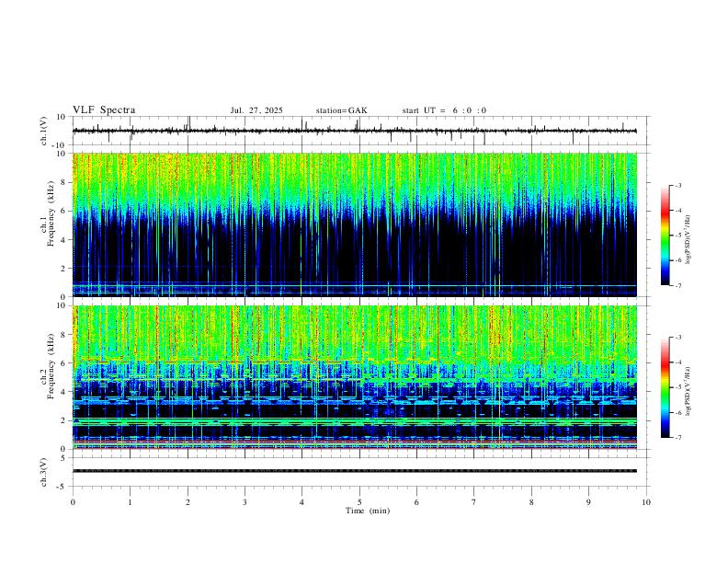Click the 'Time (min)' axis label
This screenshot has height=563, width=728.
(x=368, y=511)
